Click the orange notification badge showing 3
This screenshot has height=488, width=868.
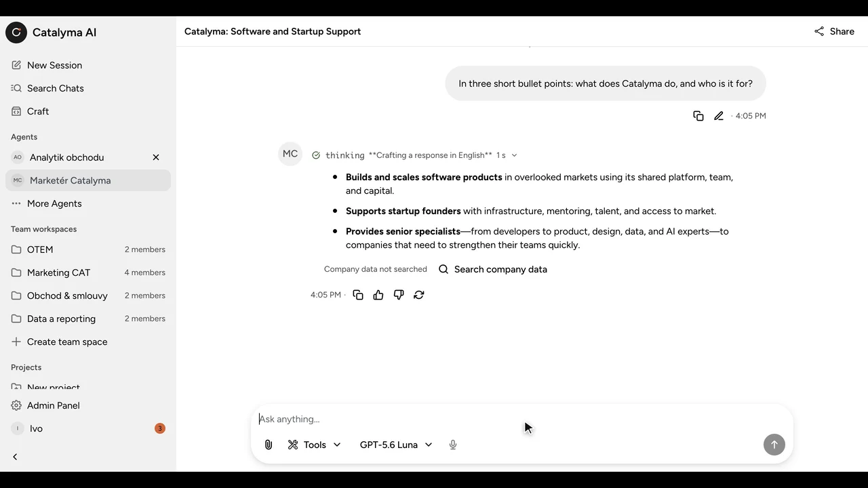click(160, 428)
